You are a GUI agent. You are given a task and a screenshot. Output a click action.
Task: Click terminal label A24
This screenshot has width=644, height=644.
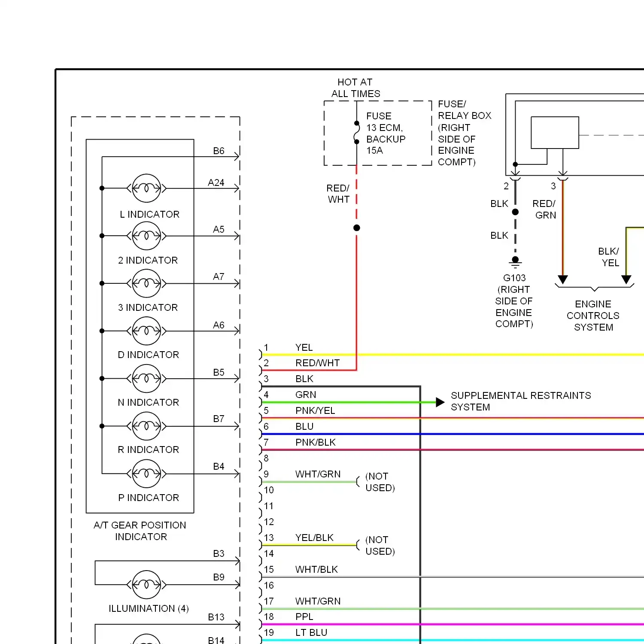[x=216, y=182]
